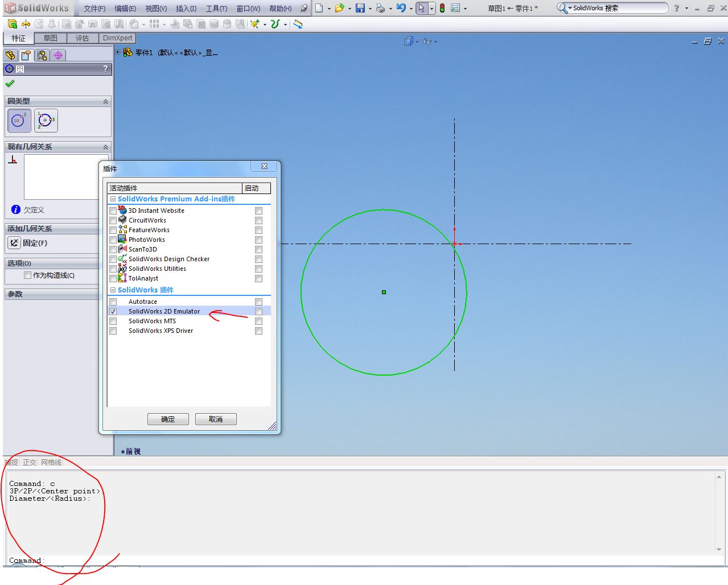Switch to the 草图 tab
The height and width of the screenshot is (585, 728).
coord(50,38)
